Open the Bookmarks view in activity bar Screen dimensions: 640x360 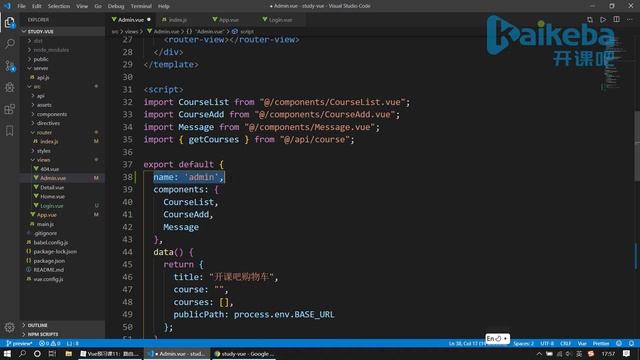pos(9,131)
